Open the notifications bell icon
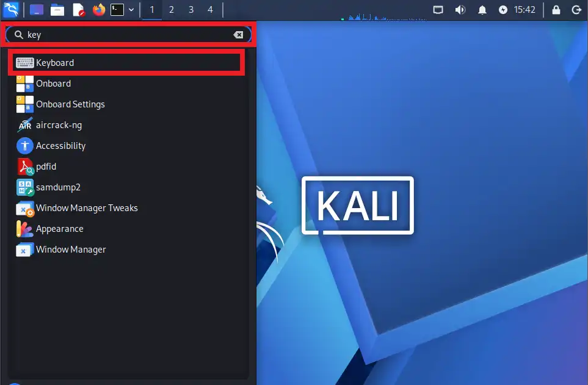 (x=482, y=10)
